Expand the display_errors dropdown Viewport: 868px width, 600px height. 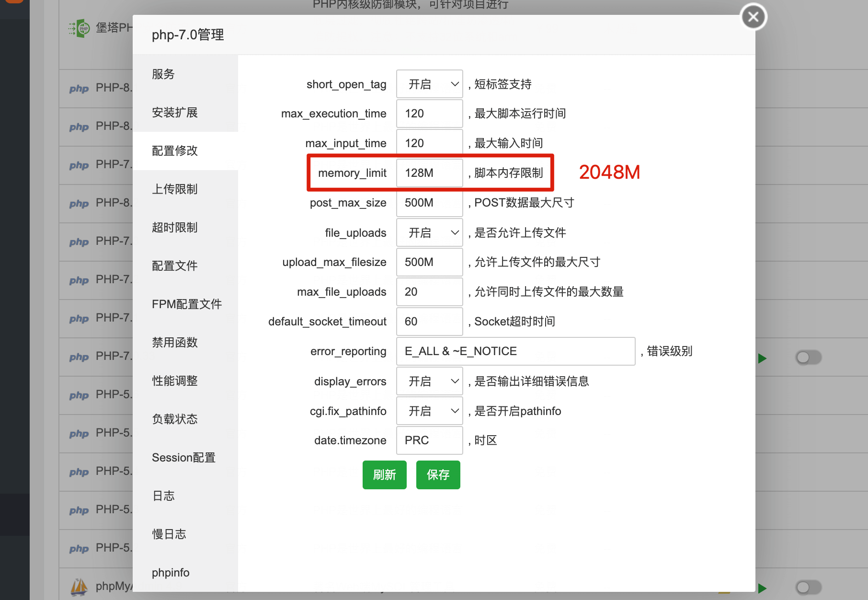click(x=430, y=381)
